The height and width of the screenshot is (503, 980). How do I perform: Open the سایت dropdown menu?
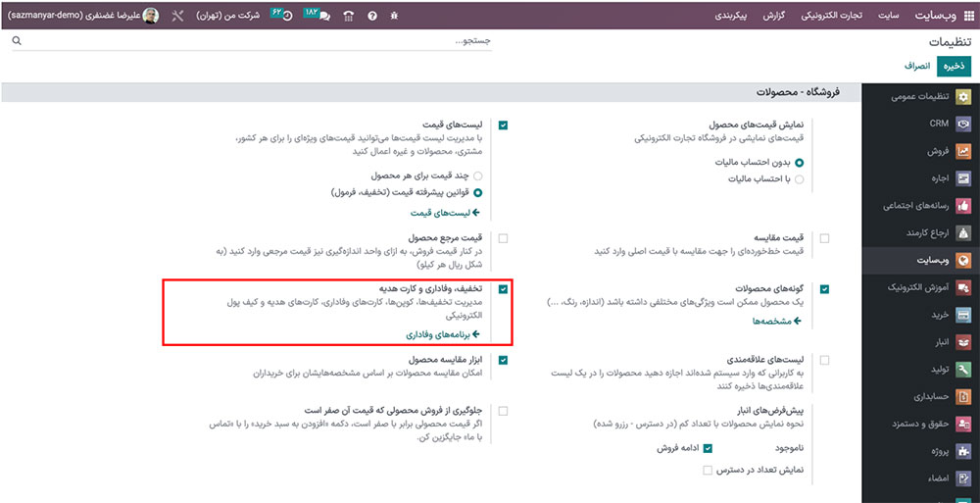(889, 16)
